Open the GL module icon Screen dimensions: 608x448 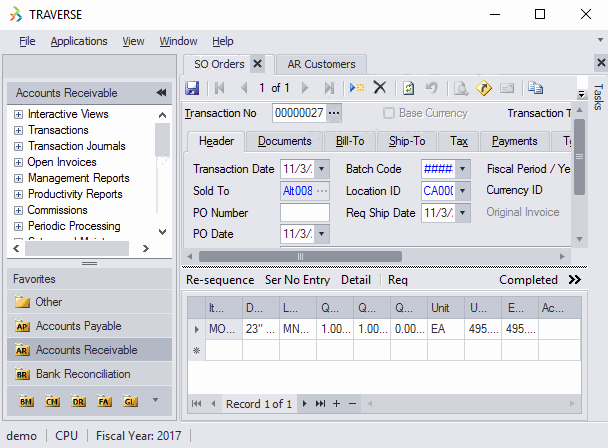[x=131, y=401]
